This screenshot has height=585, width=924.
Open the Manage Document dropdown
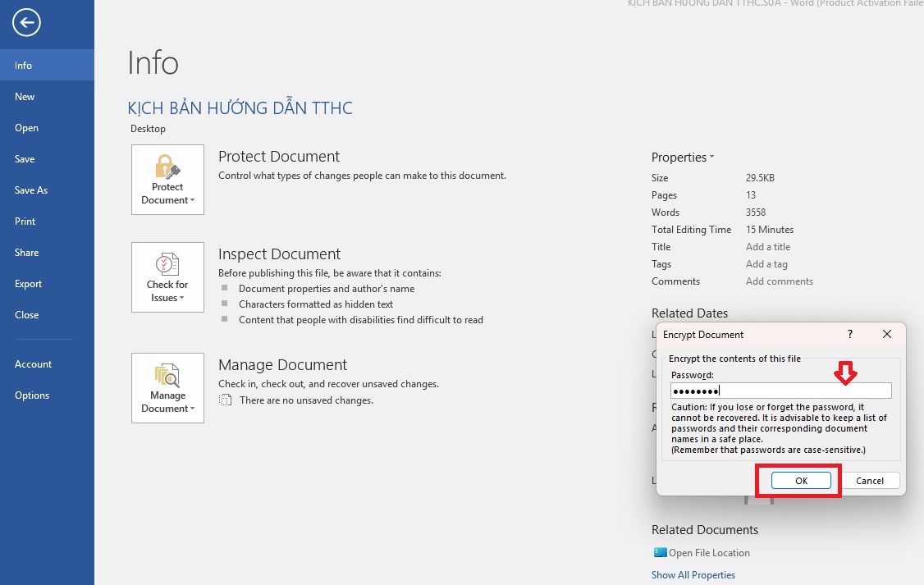[x=168, y=388]
